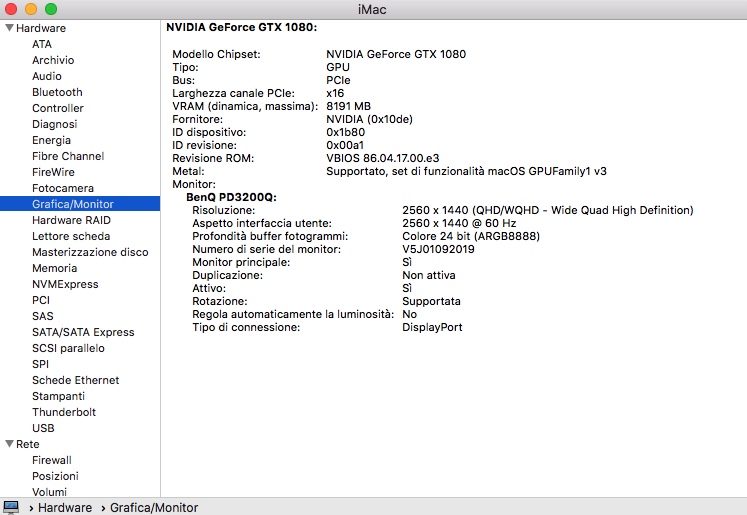Collapse the Hardware section triangle

click(x=9, y=28)
